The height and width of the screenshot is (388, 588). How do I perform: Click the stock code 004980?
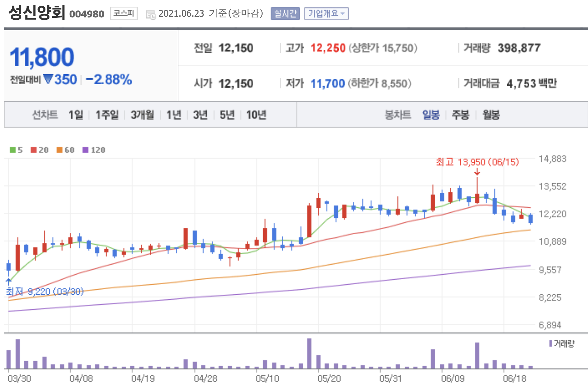[x=87, y=14]
